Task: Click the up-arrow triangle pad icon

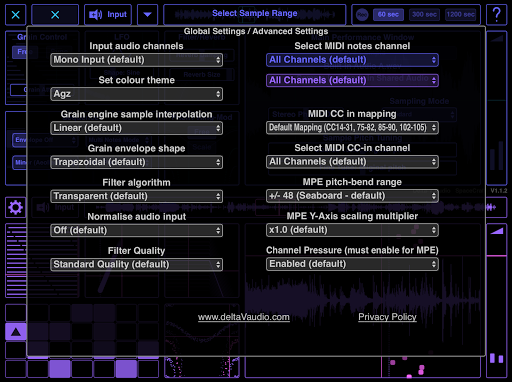Action: 16,332
